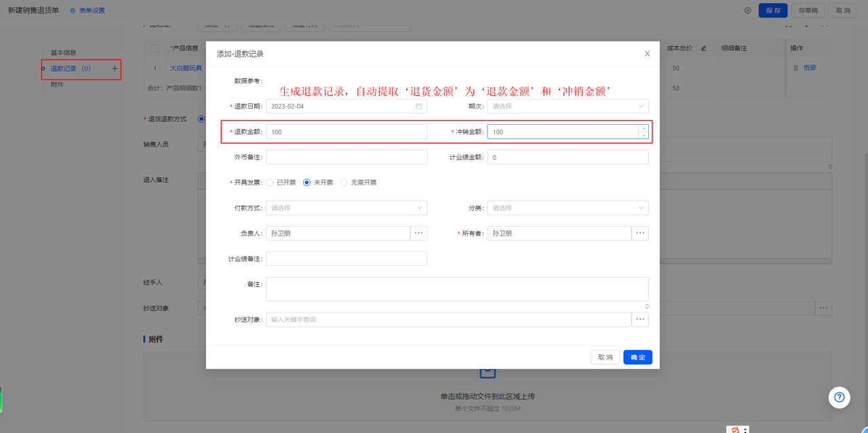This screenshot has height=433, width=868.
Task: Open 表单设置 form settings link
Action: 87,10
